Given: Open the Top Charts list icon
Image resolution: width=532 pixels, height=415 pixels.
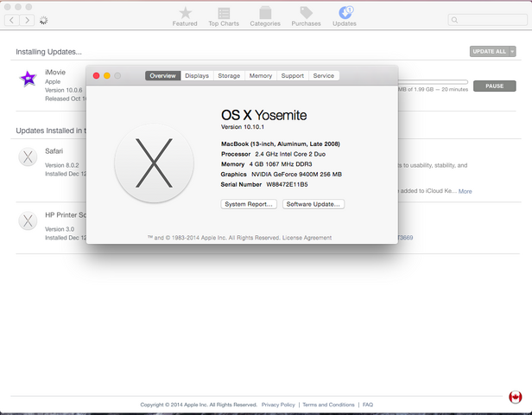Looking at the screenshot, I should point(224,13).
